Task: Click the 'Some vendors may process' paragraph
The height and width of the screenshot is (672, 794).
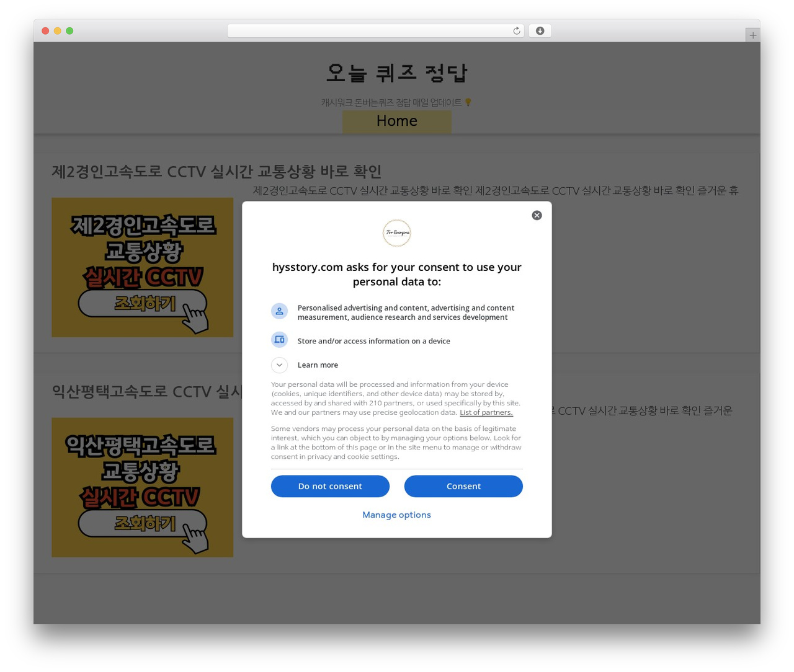Action: [x=396, y=443]
